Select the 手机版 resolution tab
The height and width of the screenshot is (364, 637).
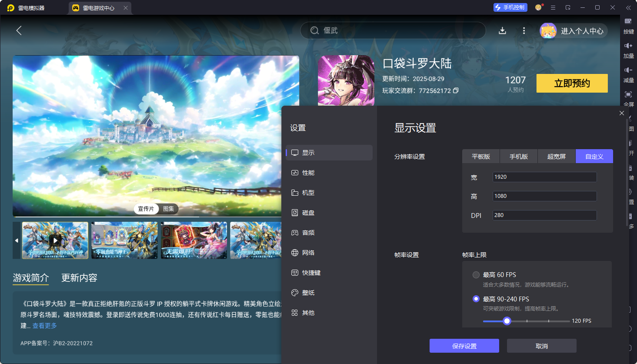519,156
